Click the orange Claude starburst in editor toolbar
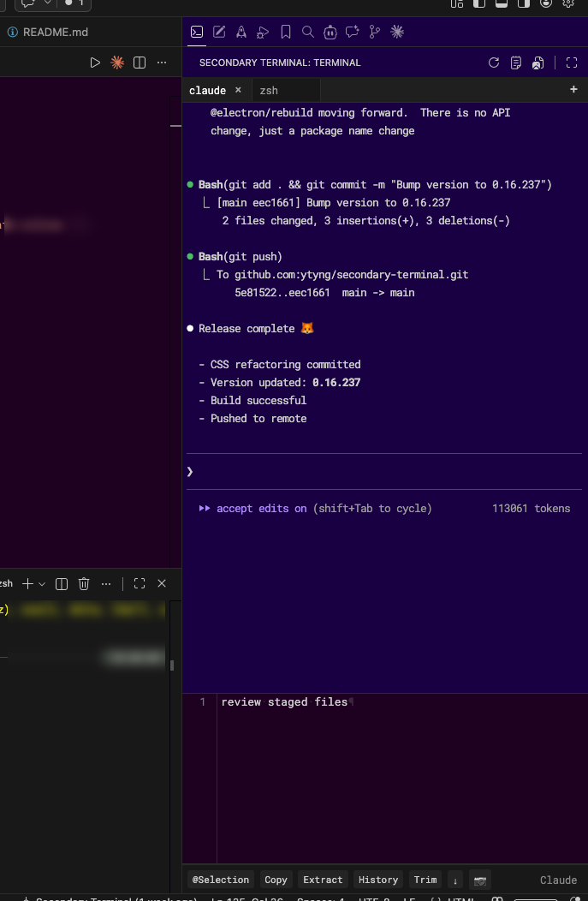Viewport: 588px width, 901px height. click(x=117, y=63)
